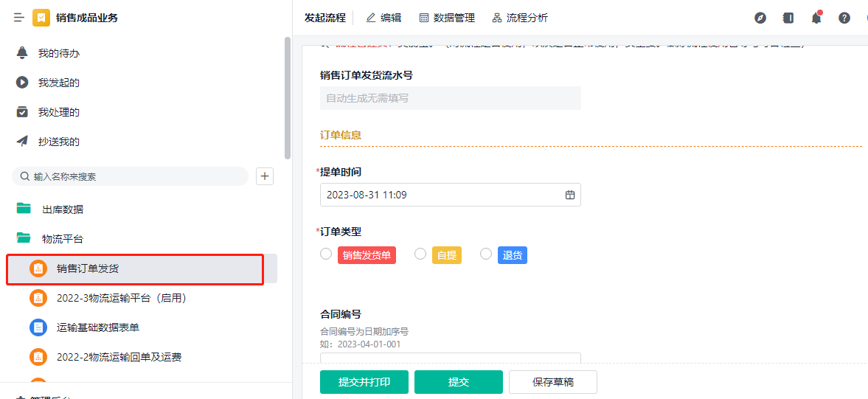Click the 保存草稿 button
This screenshot has width=868, height=399.
point(552,382)
